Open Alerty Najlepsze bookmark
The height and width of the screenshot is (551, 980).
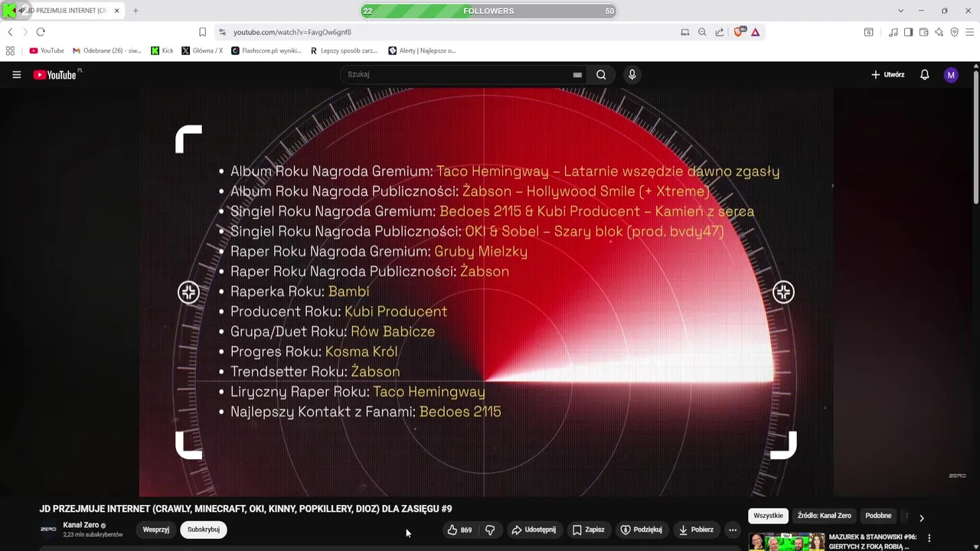(422, 51)
